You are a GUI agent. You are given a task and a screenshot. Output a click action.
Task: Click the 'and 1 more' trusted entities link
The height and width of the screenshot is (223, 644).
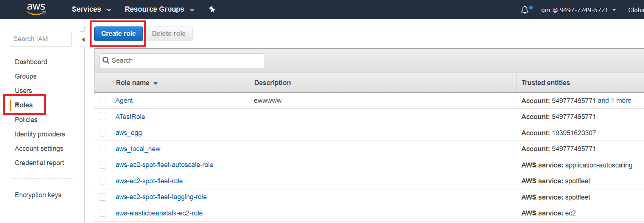point(614,101)
